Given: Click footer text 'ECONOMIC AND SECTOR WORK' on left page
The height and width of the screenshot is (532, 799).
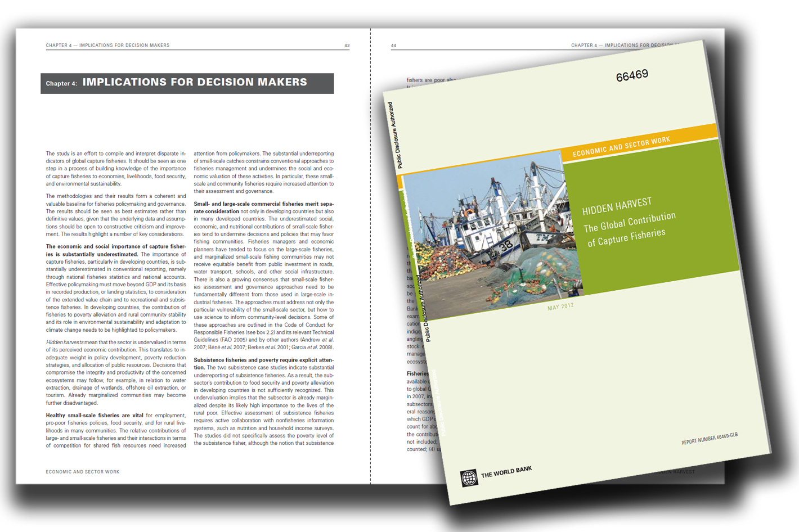Looking at the screenshot, I should click(83, 472).
